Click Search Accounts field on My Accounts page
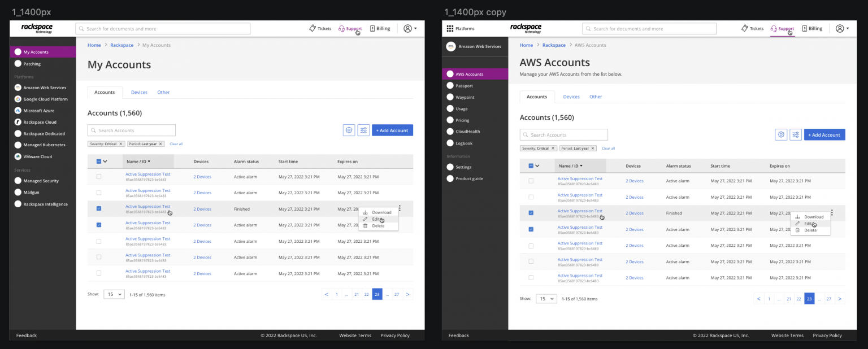 [132, 130]
